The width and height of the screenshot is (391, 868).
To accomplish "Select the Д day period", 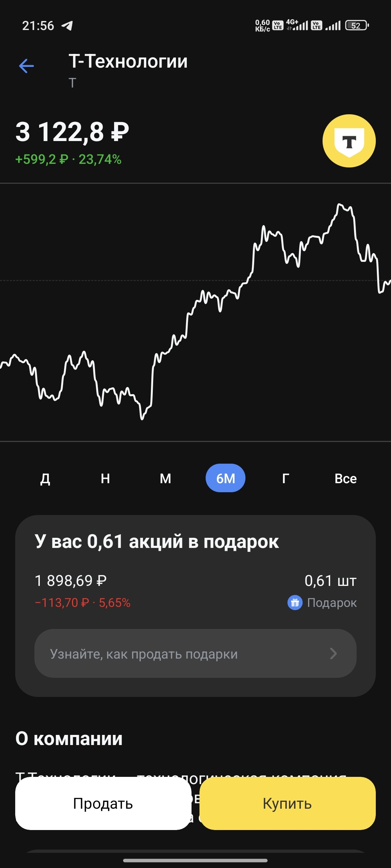I will 45,478.
